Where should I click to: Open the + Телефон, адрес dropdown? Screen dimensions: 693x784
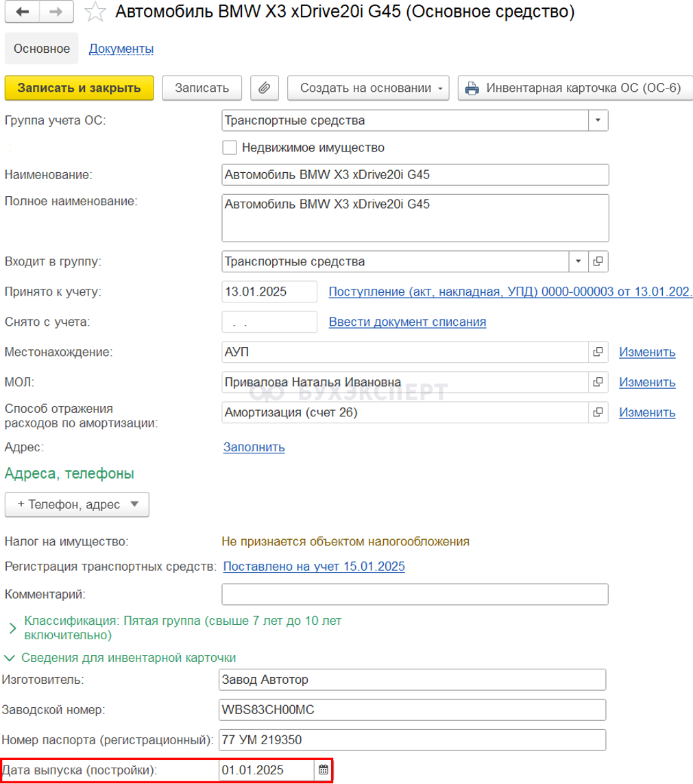tap(77, 505)
